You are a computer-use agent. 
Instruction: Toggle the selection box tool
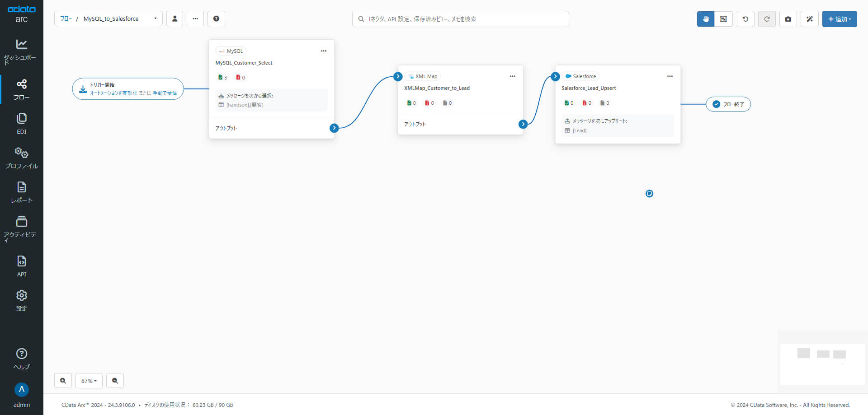coord(724,19)
